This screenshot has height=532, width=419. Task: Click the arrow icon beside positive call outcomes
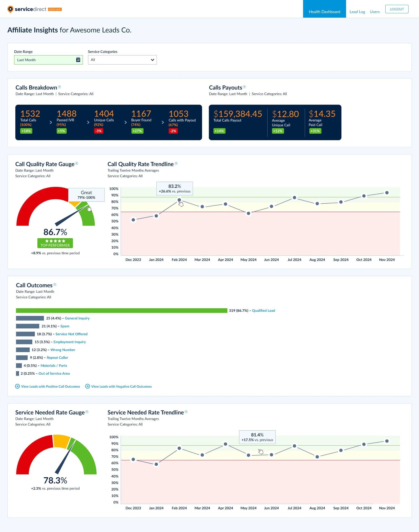(17, 386)
